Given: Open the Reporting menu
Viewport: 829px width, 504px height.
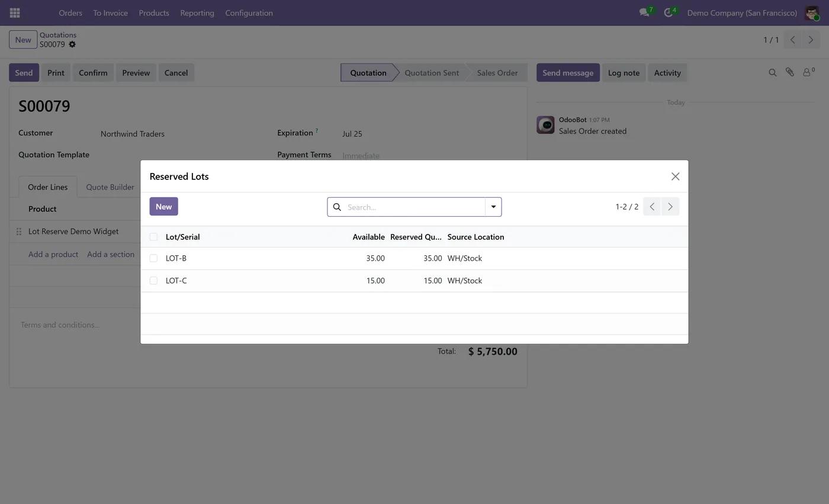Looking at the screenshot, I should (197, 12).
